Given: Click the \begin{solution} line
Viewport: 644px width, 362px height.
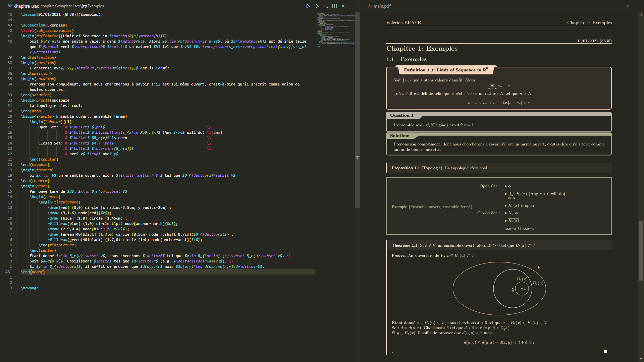Looking at the screenshot, I should [x=39, y=79].
